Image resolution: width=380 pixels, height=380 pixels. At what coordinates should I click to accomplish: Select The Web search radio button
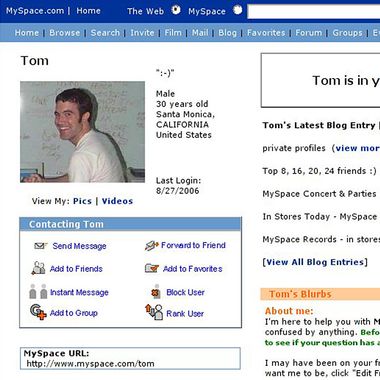coord(176,10)
